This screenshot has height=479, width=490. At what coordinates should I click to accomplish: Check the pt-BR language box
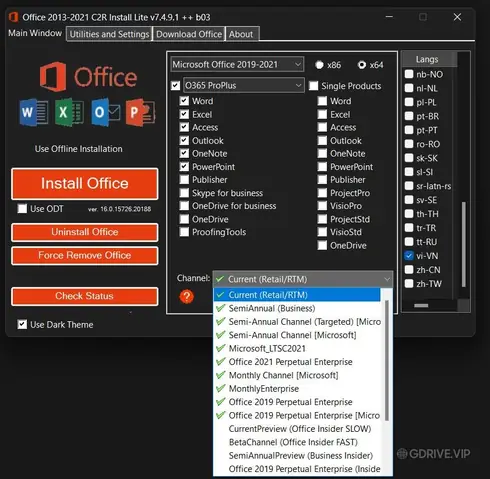pyautogui.click(x=409, y=116)
